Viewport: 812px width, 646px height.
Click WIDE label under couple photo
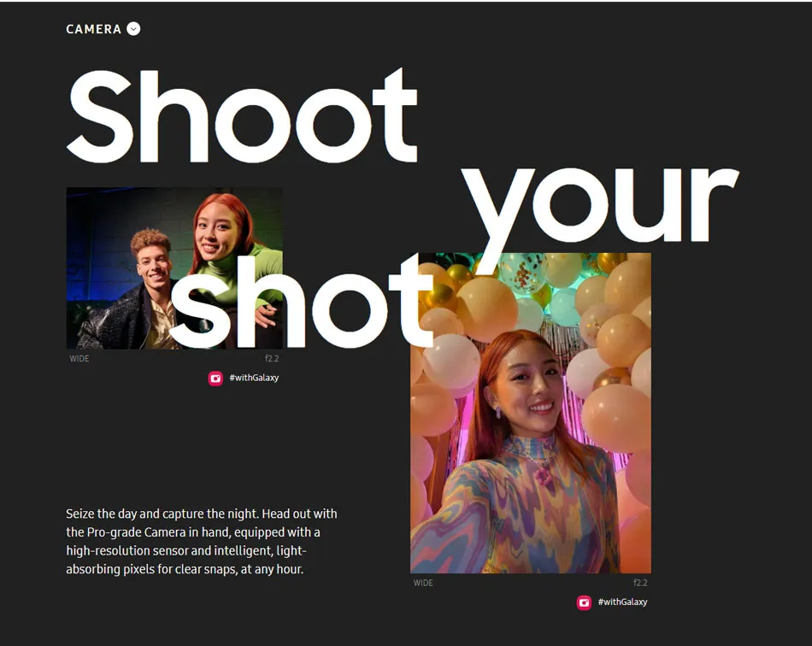[x=79, y=358]
